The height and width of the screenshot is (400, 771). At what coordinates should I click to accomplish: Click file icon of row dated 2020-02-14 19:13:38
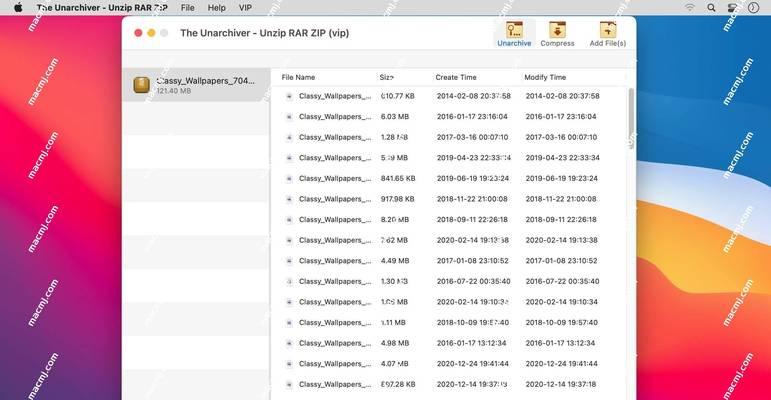pos(289,240)
